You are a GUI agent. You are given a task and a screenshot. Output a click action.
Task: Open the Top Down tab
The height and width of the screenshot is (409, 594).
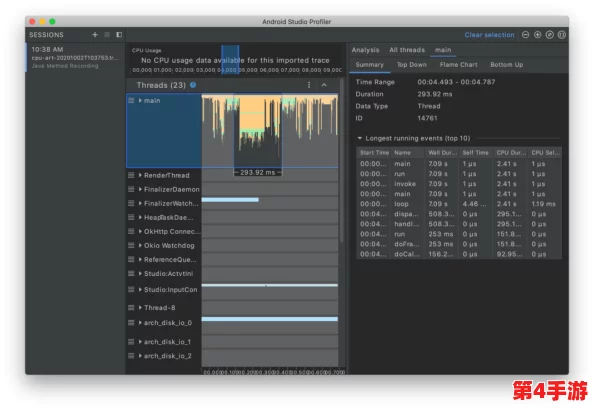(x=411, y=65)
